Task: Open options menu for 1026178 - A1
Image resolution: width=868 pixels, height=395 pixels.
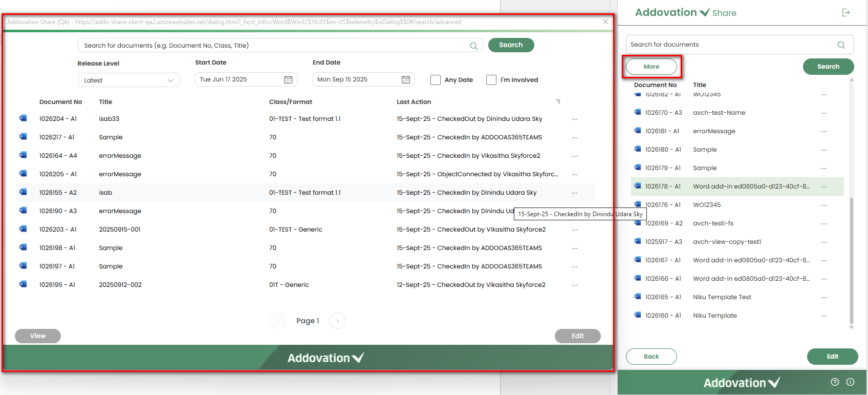Action: tap(824, 187)
